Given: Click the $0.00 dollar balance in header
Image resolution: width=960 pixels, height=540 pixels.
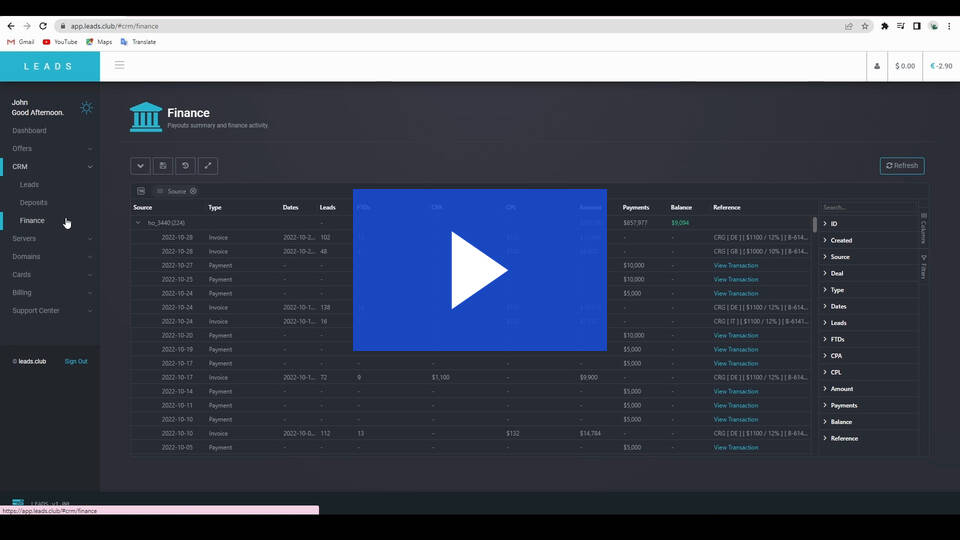Looking at the screenshot, I should click(905, 66).
